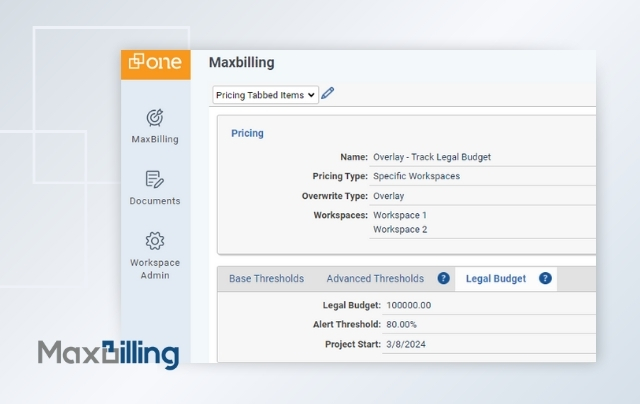This screenshot has height=404, width=640.
Task: Switch to the Advanced Thresholds tab
Action: point(375,278)
